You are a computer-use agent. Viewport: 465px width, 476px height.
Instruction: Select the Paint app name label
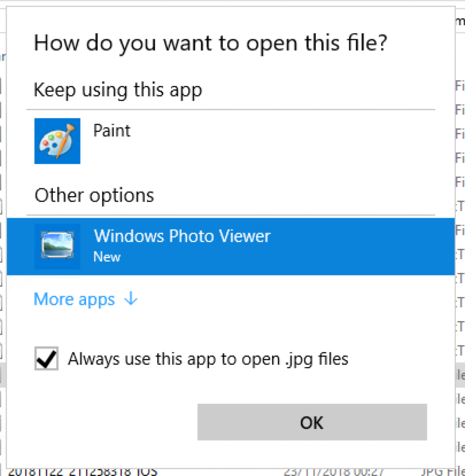(112, 131)
